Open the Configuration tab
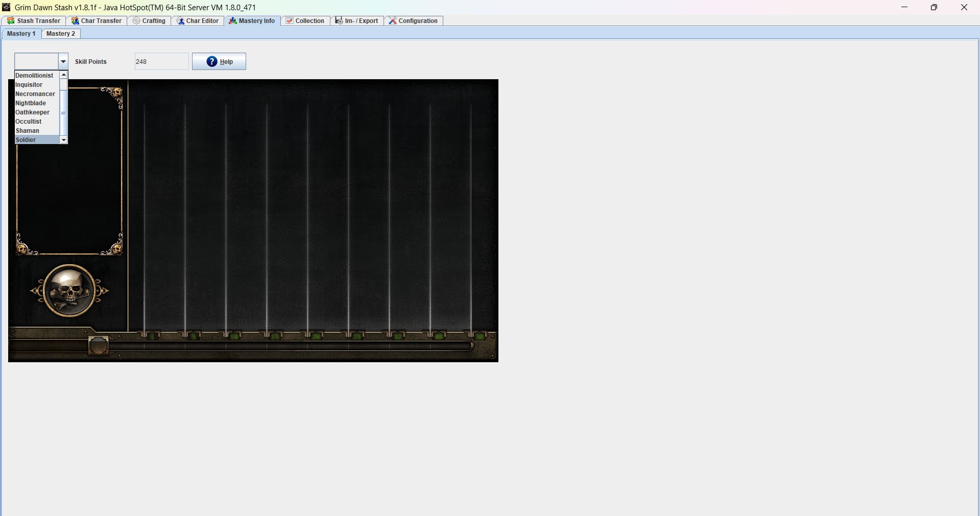 (x=413, y=21)
